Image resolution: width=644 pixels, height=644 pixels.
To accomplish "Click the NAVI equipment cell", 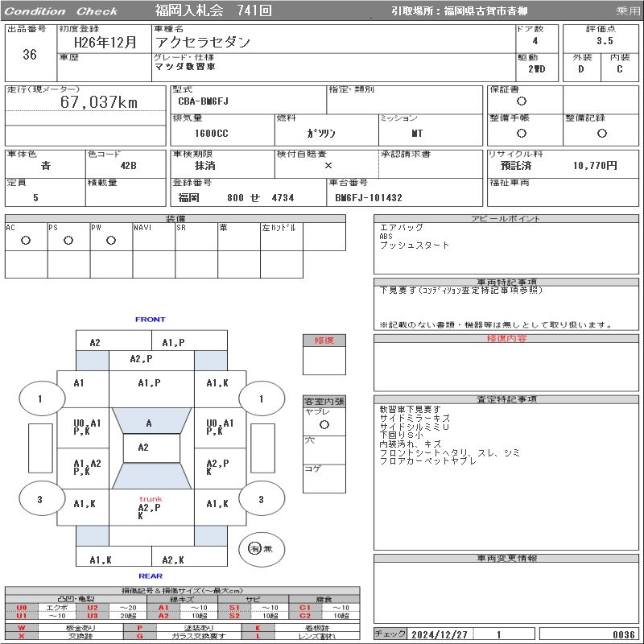I will pos(154,237).
